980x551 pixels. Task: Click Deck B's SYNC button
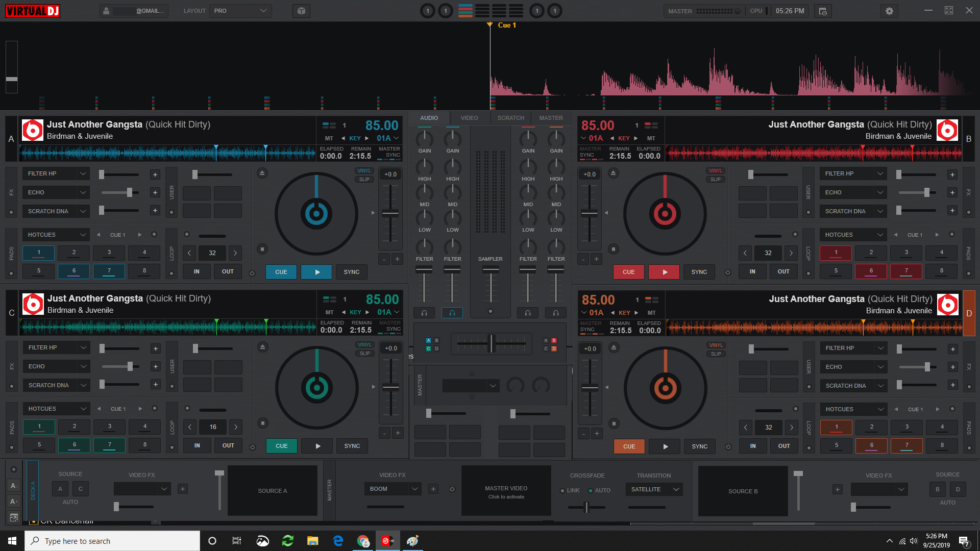(699, 272)
